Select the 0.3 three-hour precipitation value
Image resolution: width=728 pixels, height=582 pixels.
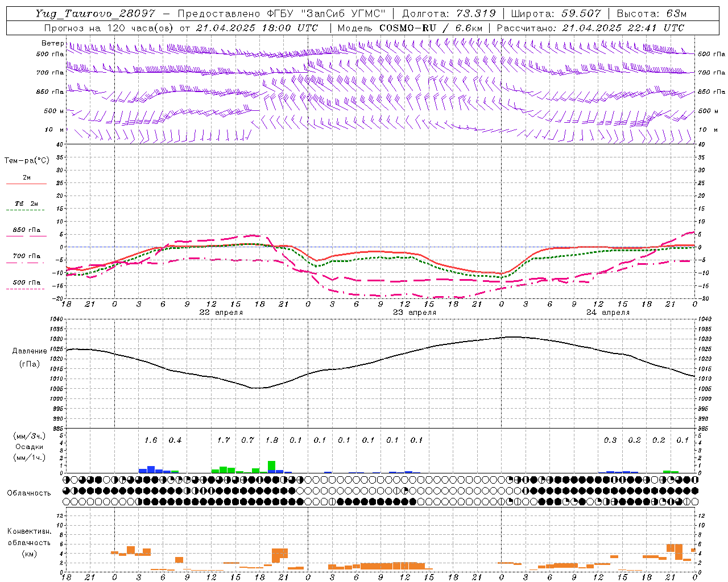[610, 440]
